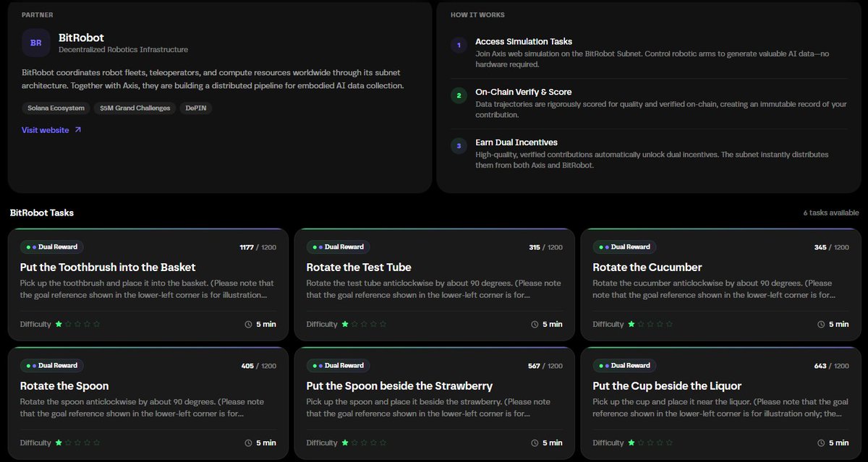Click the green difficulty star on Toothbrush task

(59, 324)
